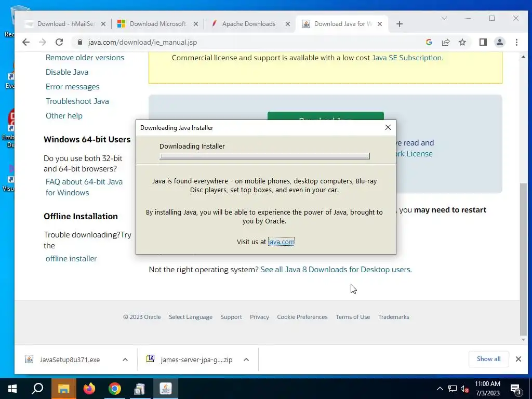The height and width of the screenshot is (399, 532).
Task: Open Terms of Use footer link
Action: [353, 317]
